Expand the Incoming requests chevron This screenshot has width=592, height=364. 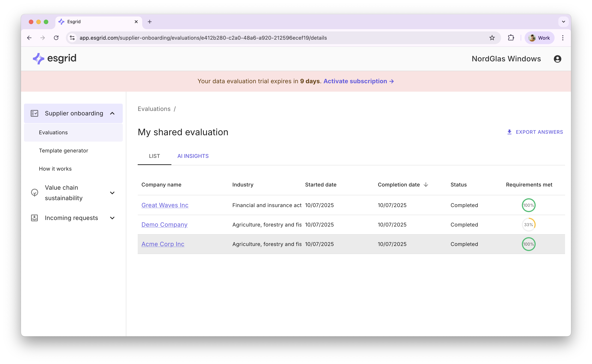[x=112, y=218]
